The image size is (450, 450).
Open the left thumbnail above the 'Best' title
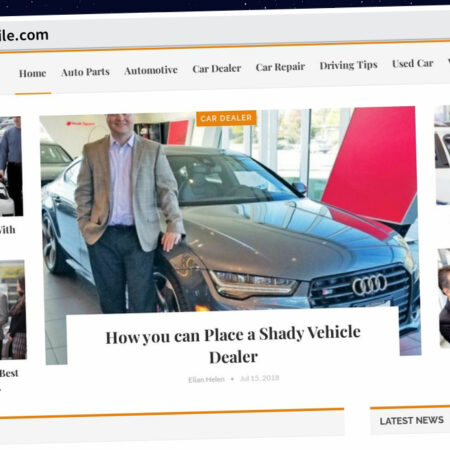pos(13,310)
